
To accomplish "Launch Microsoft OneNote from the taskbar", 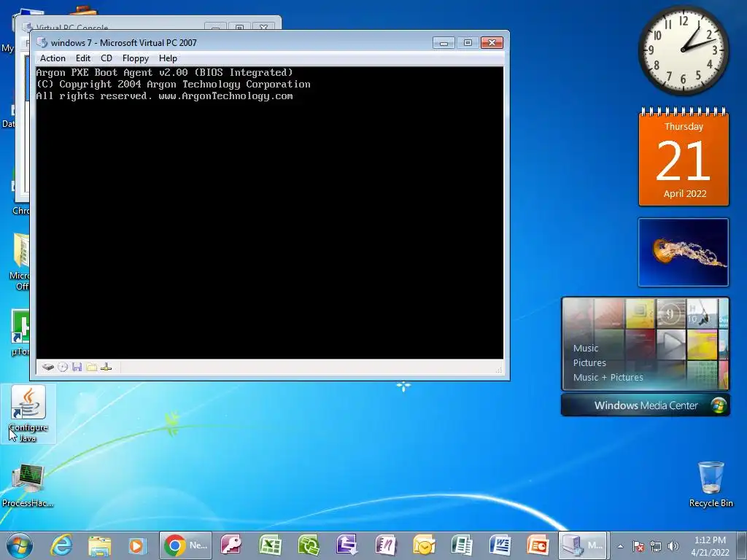I will click(x=385, y=545).
